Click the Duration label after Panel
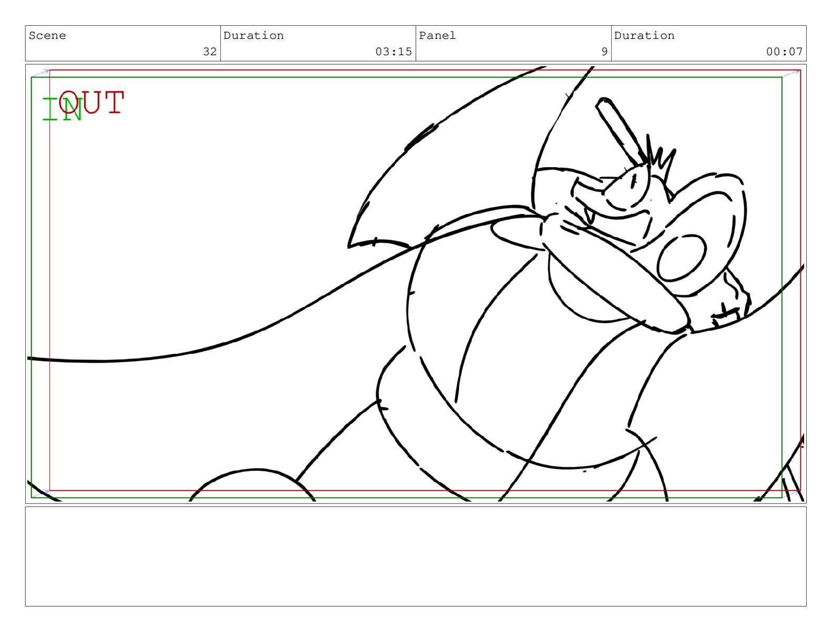 (x=644, y=36)
